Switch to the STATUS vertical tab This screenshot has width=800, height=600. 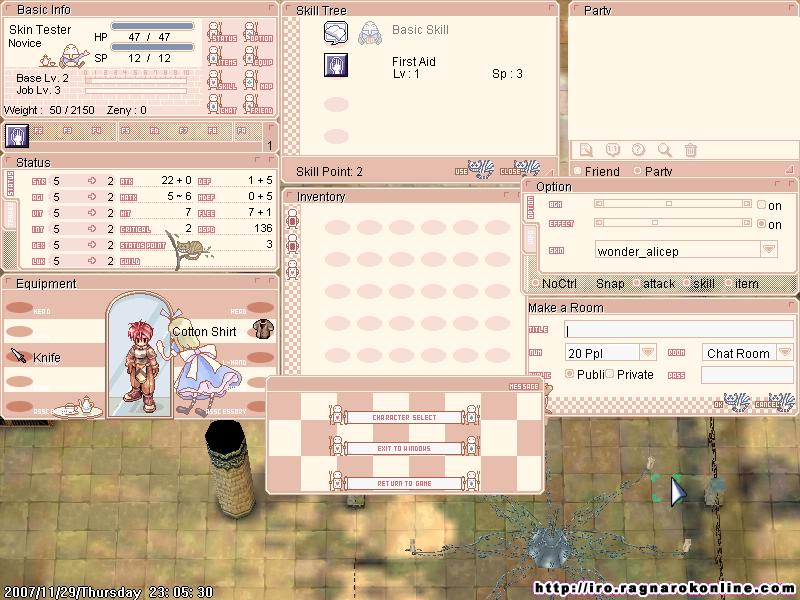pyautogui.click(x=10, y=184)
